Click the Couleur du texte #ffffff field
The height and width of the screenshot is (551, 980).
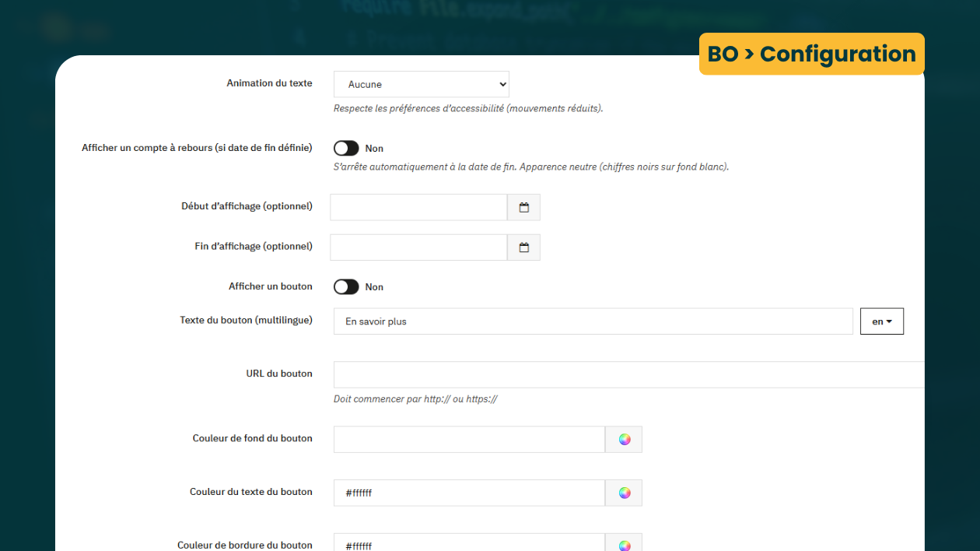[469, 493]
